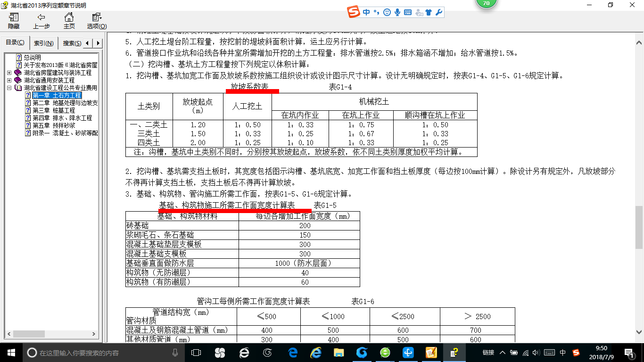Select the 湖北省通用安装工程 tree entry
The image size is (644, 362).
49,80
